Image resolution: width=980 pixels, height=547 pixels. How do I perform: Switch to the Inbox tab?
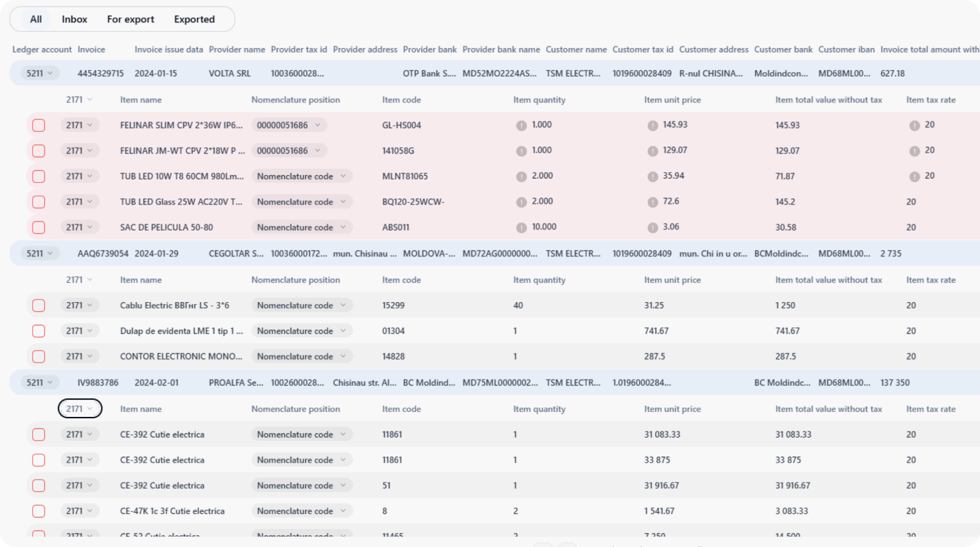click(x=75, y=19)
